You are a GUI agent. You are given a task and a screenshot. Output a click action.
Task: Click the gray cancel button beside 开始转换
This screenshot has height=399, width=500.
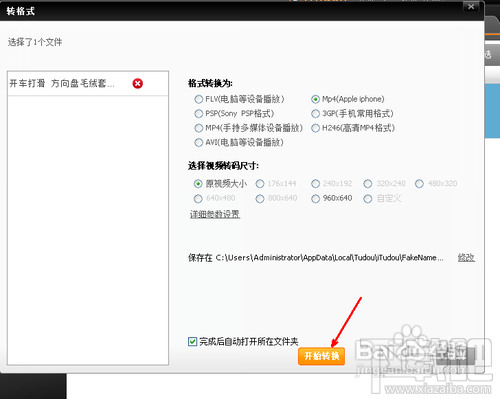point(455,356)
